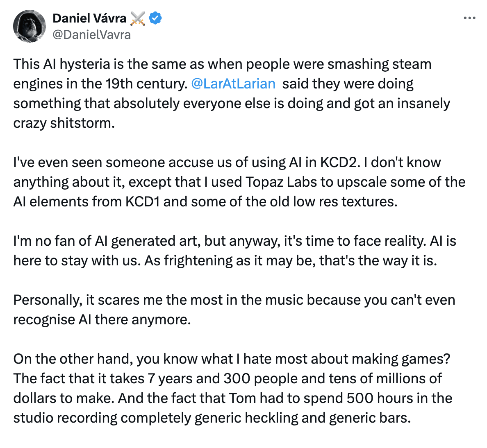Click the @DanielVavra handle
Image resolution: width=487 pixels, height=448 pixels.
point(92,35)
